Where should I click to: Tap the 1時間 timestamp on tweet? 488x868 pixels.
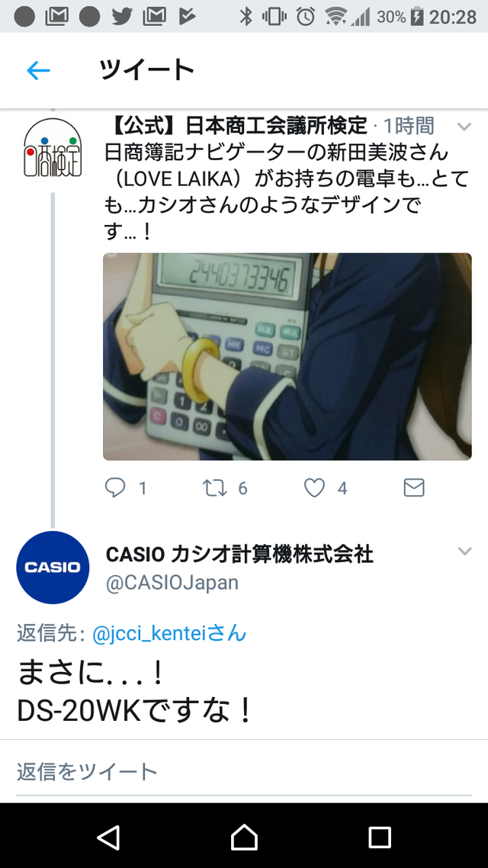409,126
